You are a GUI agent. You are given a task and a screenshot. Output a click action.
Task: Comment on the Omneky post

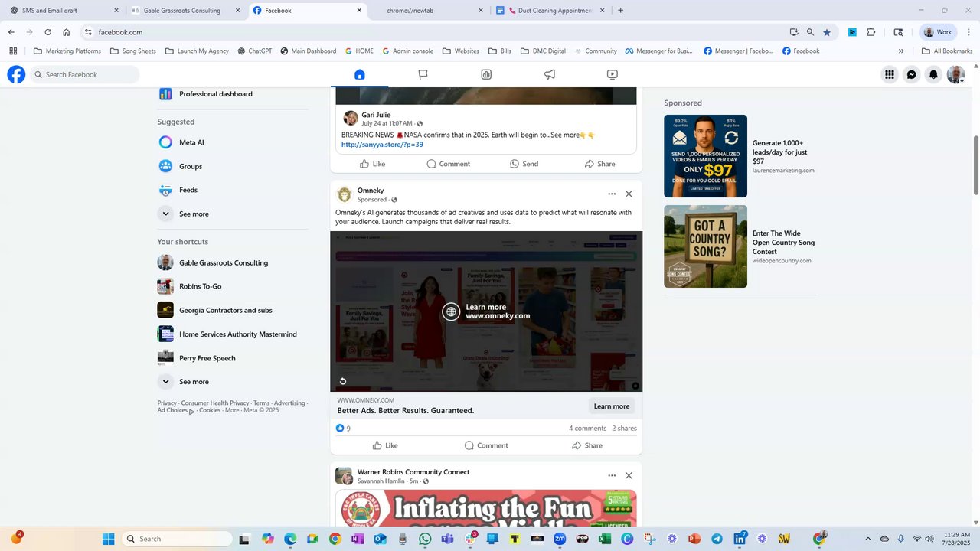click(486, 445)
